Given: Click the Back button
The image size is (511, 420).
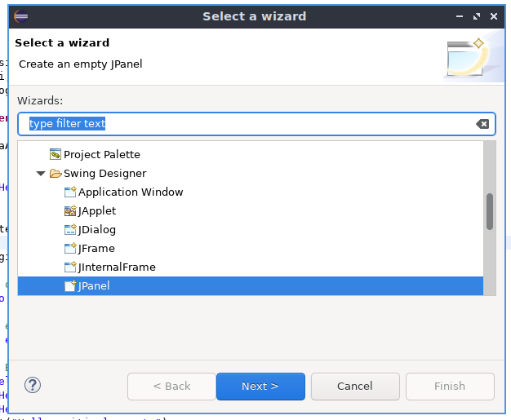Looking at the screenshot, I should [171, 387].
